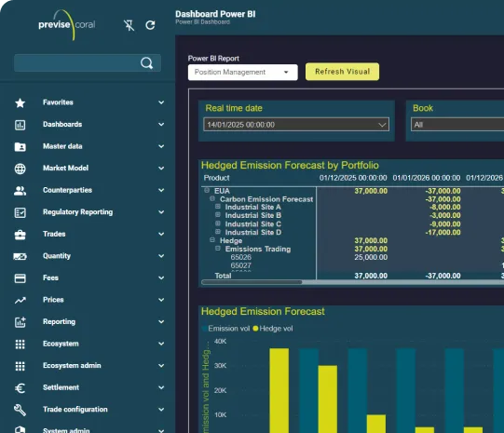Click the Prices trend line icon
504x433 pixels.
(x=20, y=301)
